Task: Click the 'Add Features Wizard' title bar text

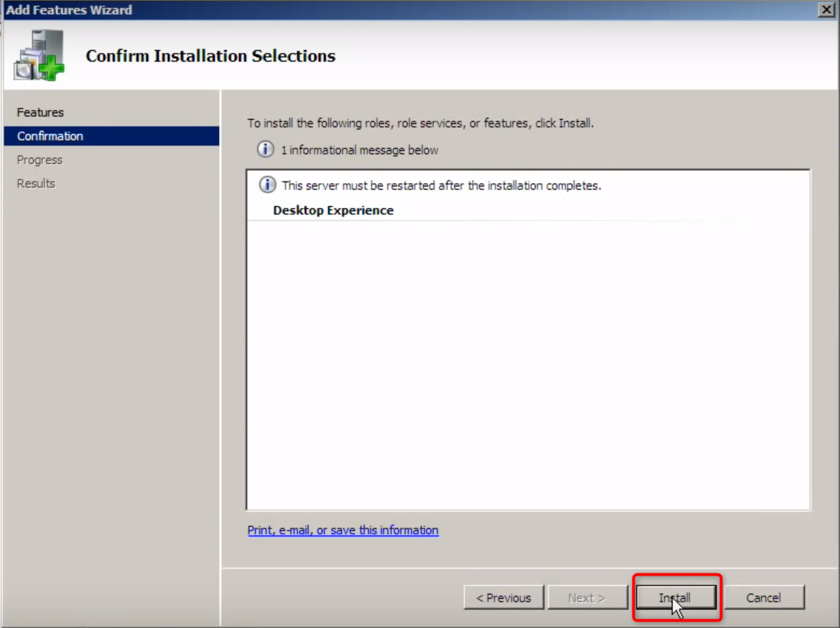Action: [x=69, y=10]
